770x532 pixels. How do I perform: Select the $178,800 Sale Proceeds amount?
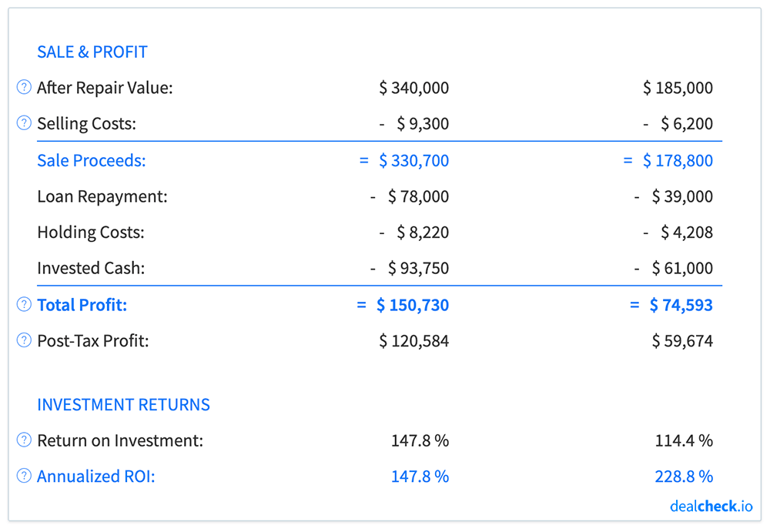[676, 160]
